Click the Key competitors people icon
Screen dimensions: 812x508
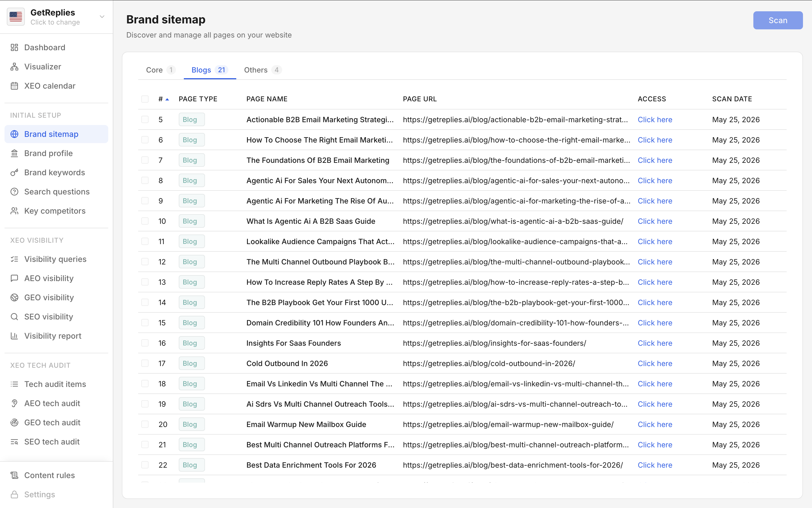coord(14,211)
